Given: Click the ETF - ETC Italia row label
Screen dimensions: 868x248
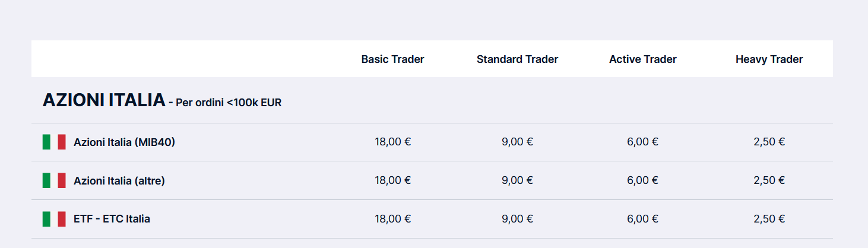Looking at the screenshot, I should tap(112, 219).
